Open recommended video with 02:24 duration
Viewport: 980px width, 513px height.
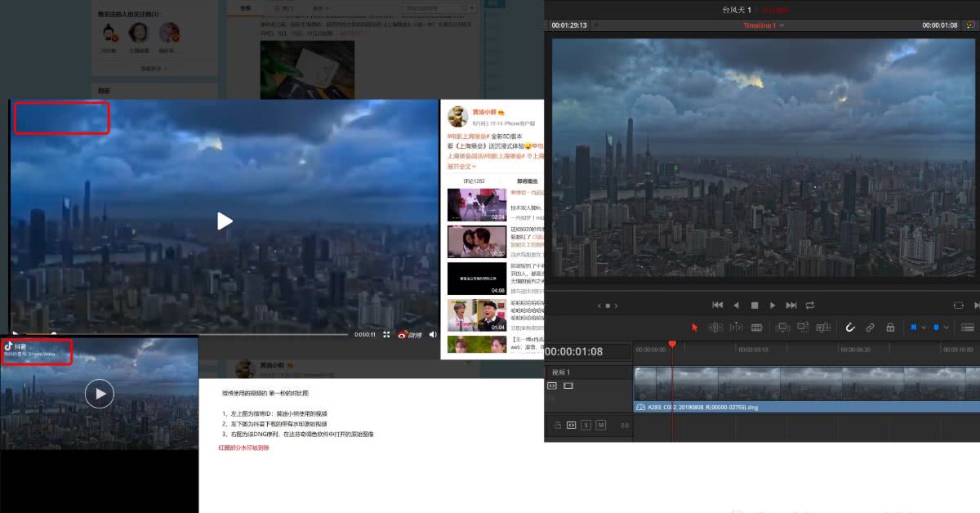[477, 205]
